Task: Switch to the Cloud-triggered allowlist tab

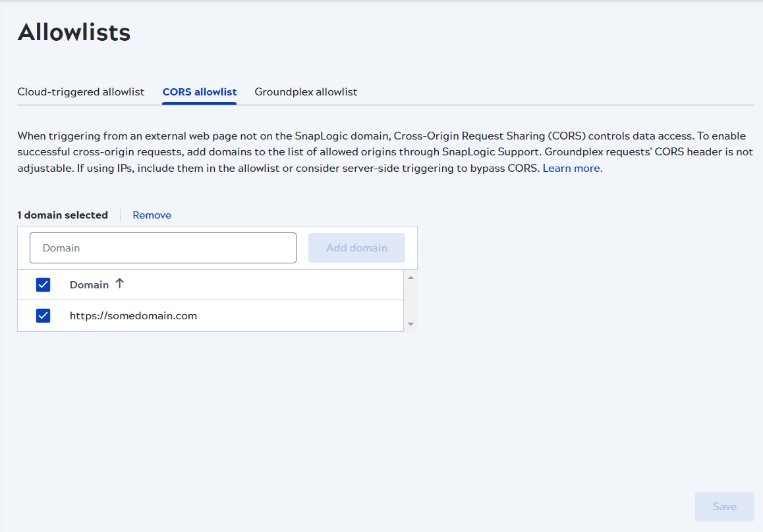Action: click(x=80, y=92)
